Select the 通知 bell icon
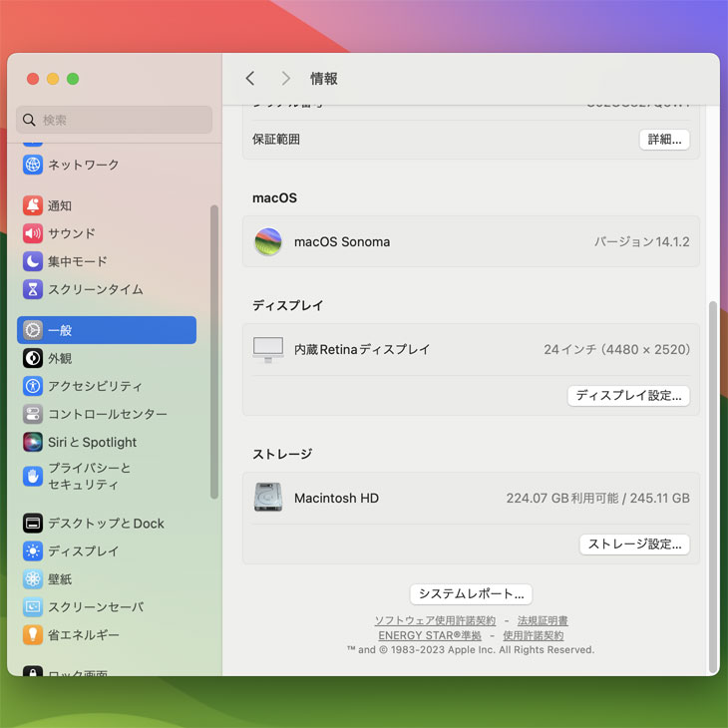This screenshot has width=728, height=728. point(33,205)
